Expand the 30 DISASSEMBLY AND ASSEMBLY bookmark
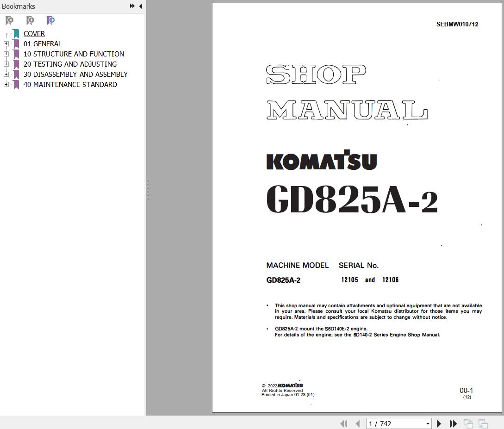This screenshot has height=429, width=504. [x=6, y=74]
